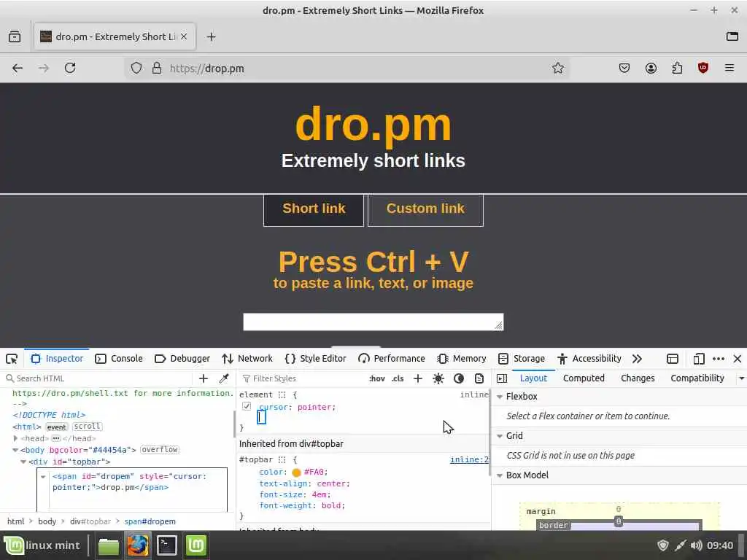Click the element picker icon in DevTools
Viewport: 747px width, 560px height.
coord(12,359)
